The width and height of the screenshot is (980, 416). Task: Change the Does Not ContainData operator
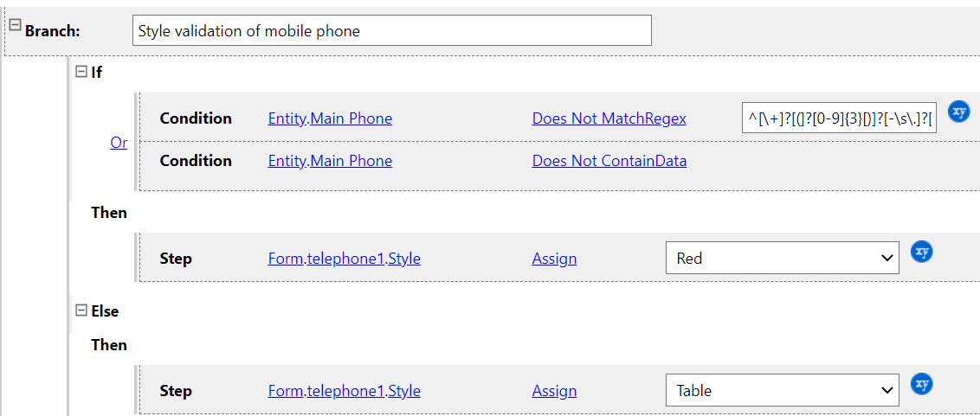(x=609, y=161)
